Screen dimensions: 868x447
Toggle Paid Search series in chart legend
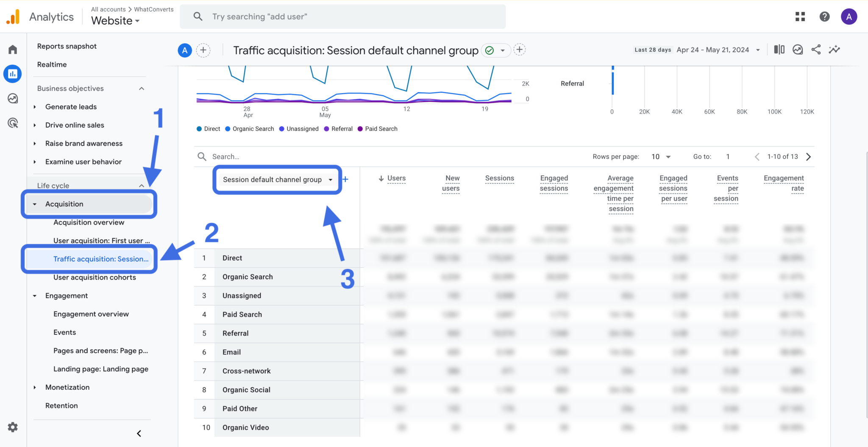[x=378, y=129]
